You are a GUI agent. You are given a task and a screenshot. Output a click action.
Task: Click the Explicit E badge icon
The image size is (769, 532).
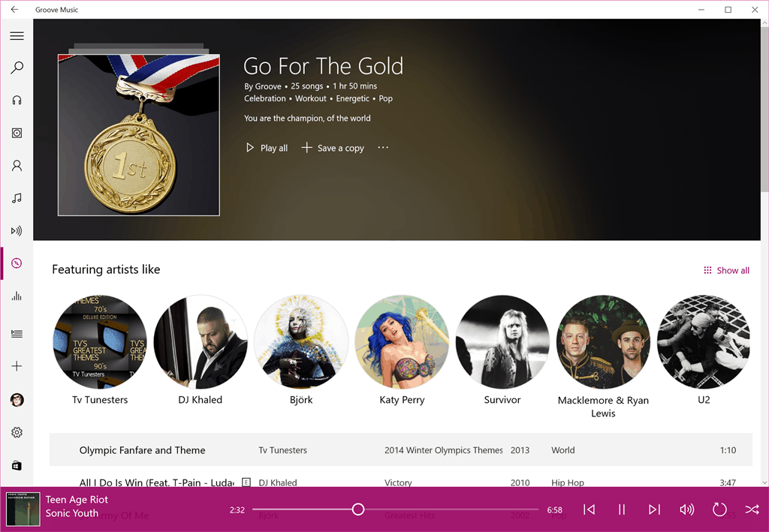pos(246,482)
